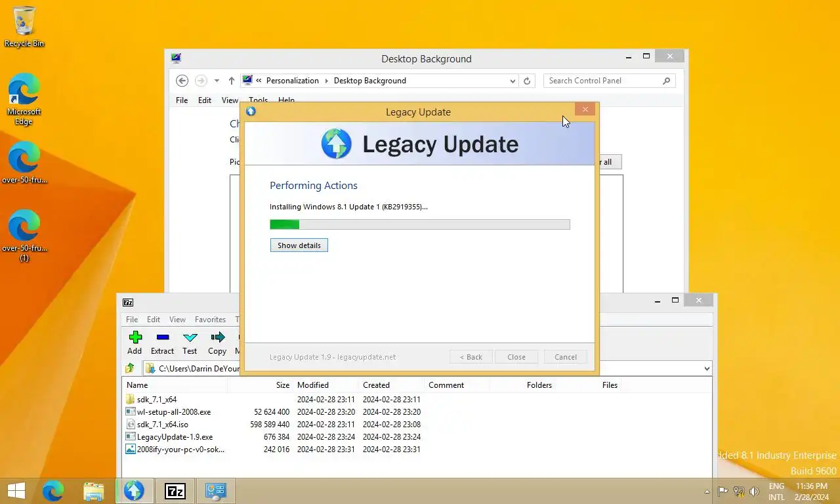The image size is (840, 504).
Task: Switch to Legacy Update taskbar item
Action: [x=135, y=491]
